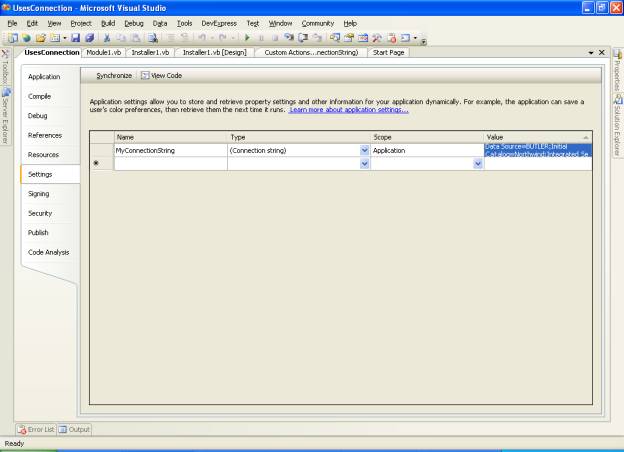Click the Find in Files icon
Screen dimensions: 624x452
pyautogui.click(x=152, y=38)
